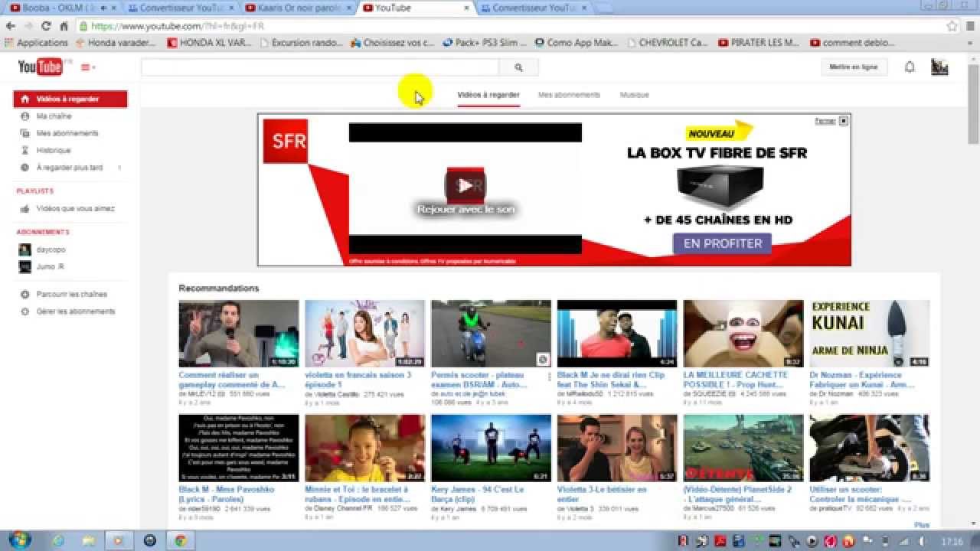Open "Kery James - 94 C'est Le Barça" thumbnail
This screenshot has width=980, height=551.
(491, 448)
